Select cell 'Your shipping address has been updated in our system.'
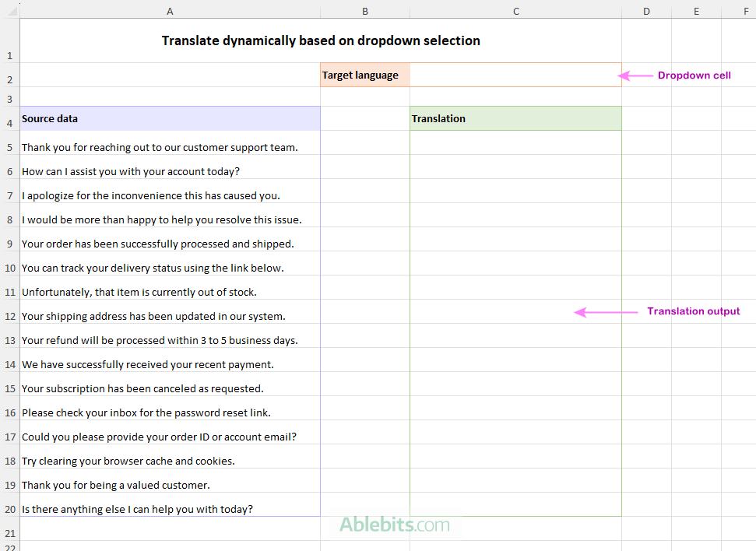756x551 pixels. [170, 311]
